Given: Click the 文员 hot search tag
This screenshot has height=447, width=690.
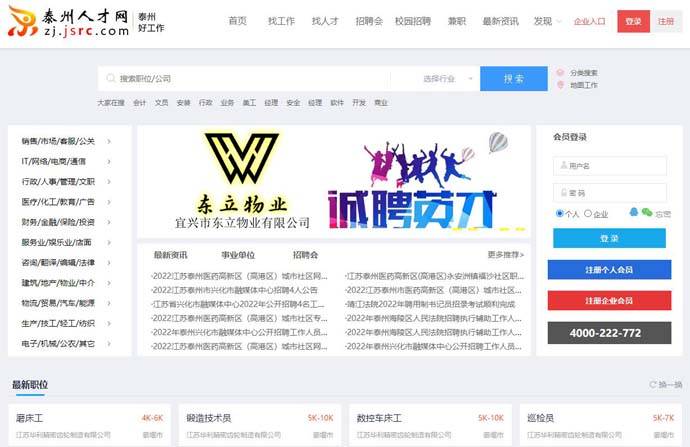Looking at the screenshot, I should [161, 103].
